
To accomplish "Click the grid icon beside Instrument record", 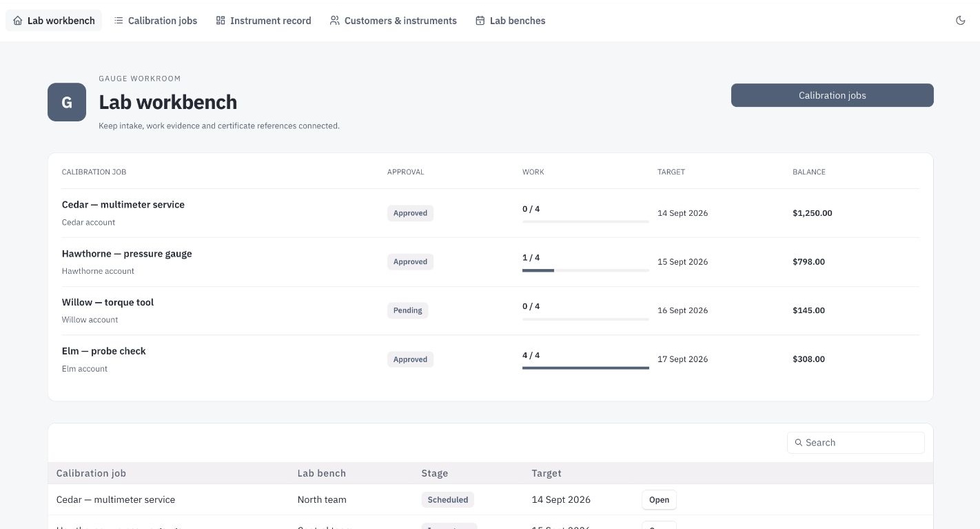I will 221,21.
